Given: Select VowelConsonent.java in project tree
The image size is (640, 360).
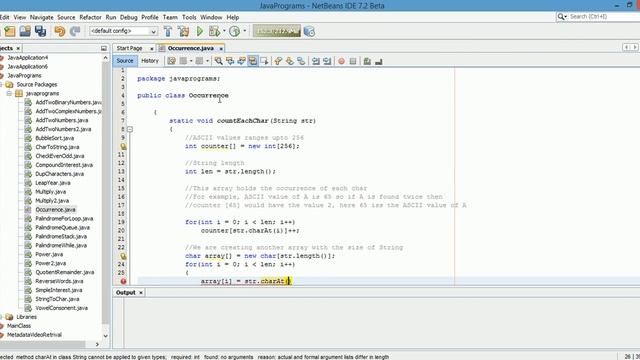Looking at the screenshot, I should (x=61, y=308).
